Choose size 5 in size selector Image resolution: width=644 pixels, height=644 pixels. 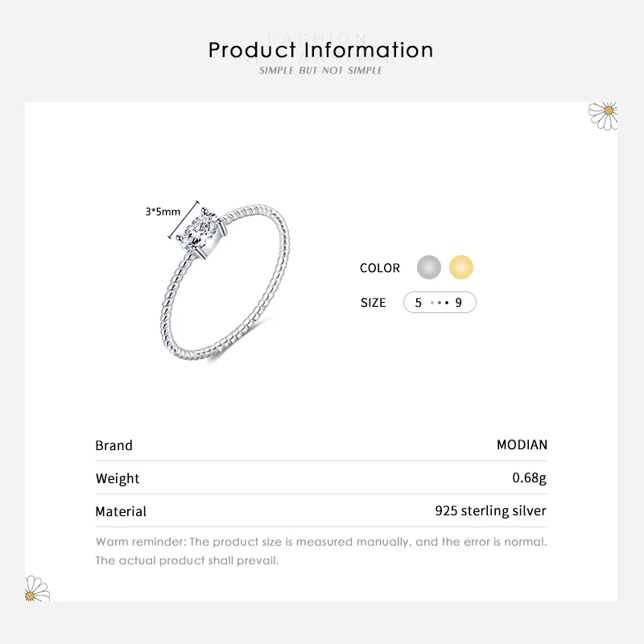coord(419,303)
